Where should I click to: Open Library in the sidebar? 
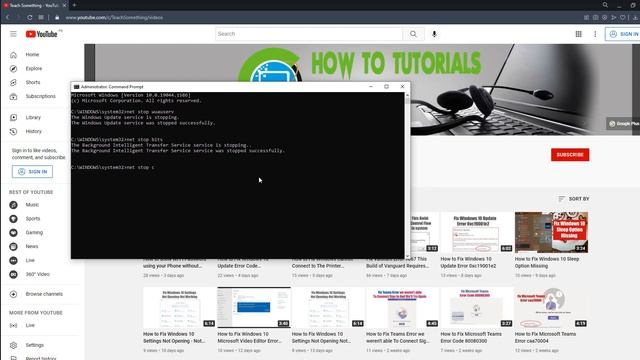coord(33,118)
